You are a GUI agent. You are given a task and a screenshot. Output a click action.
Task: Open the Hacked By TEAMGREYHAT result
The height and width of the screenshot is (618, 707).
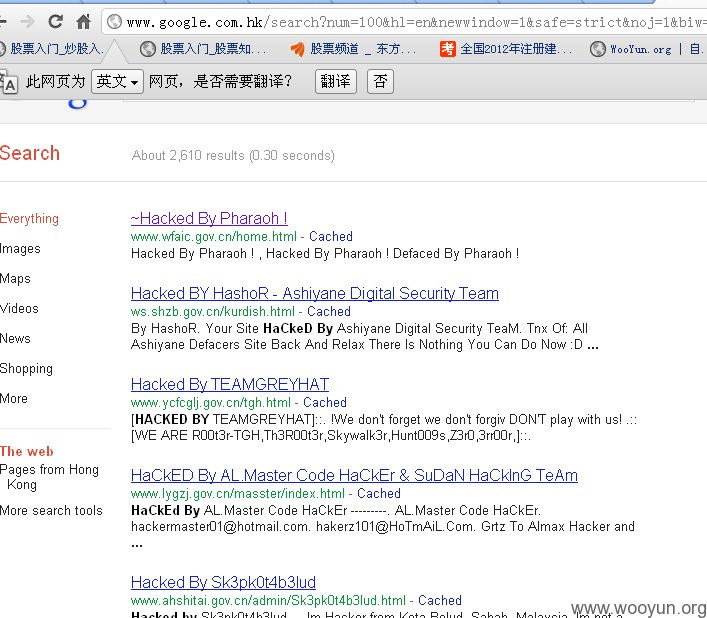click(230, 385)
